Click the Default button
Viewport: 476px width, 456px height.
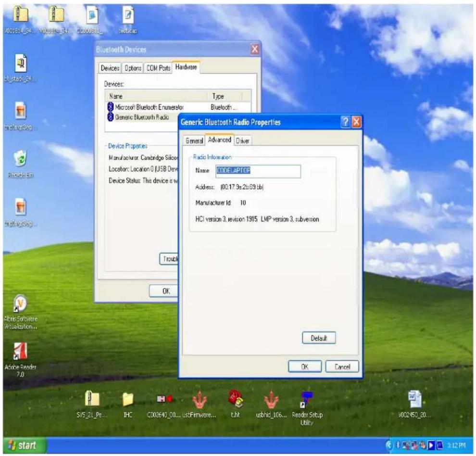pos(319,338)
